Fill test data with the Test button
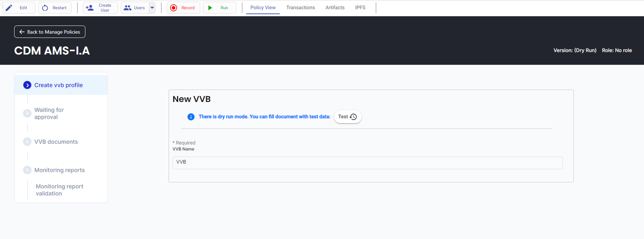Image resolution: width=644 pixels, height=239 pixels. tap(348, 117)
